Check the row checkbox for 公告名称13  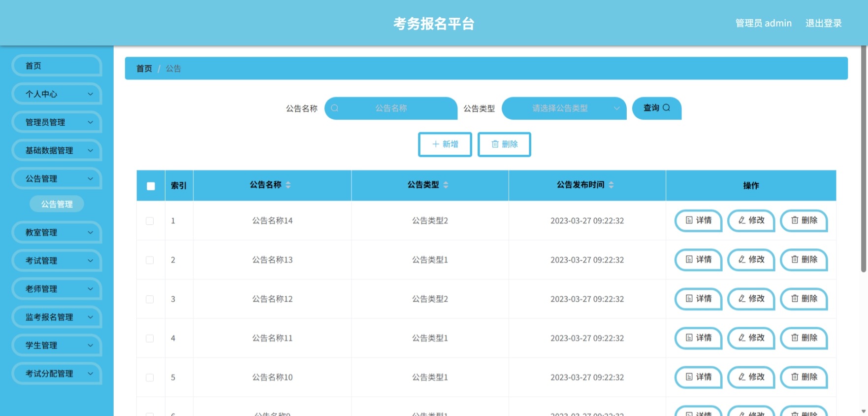tap(150, 260)
